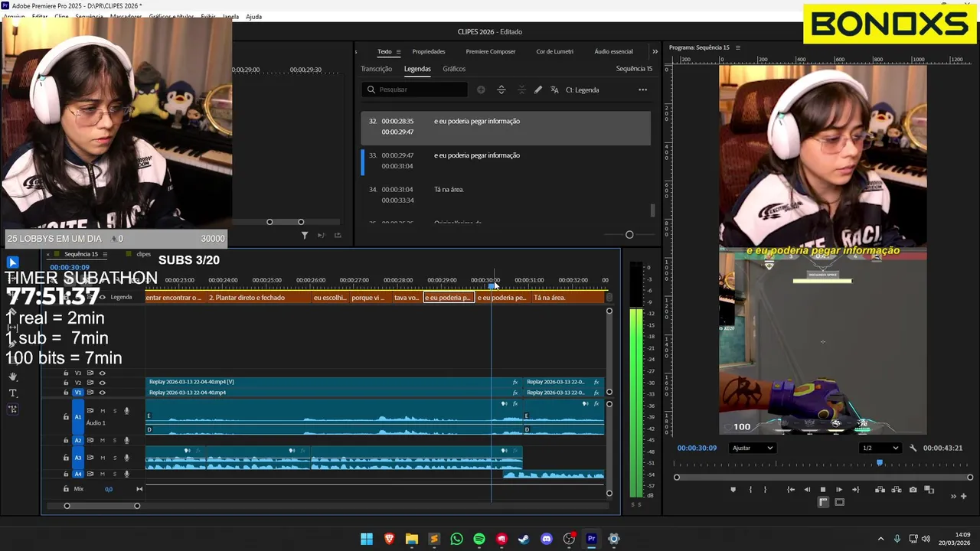
Task: Open Sequência 15 timeline tab menu
Action: coord(105,254)
